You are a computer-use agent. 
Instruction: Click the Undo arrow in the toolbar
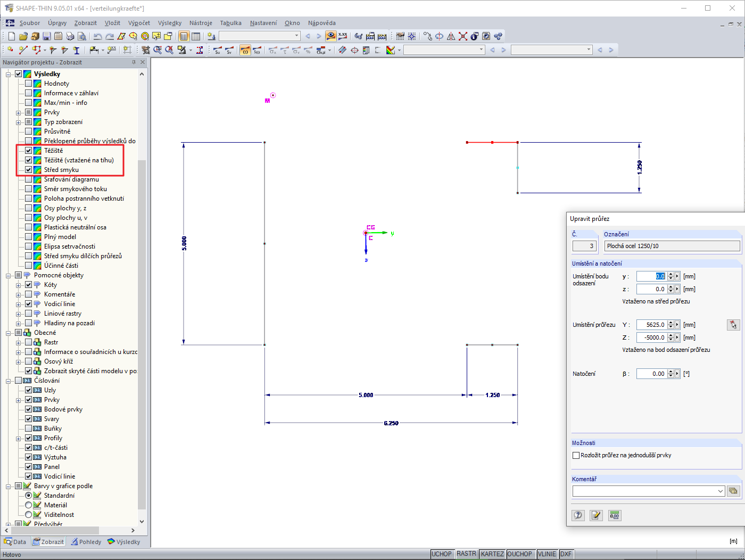tap(98, 36)
